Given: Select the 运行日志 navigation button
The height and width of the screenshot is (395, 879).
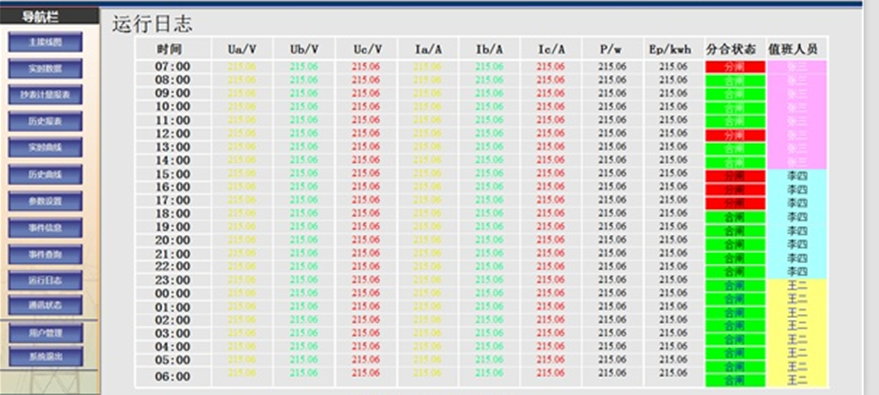Looking at the screenshot, I should pos(45,280).
